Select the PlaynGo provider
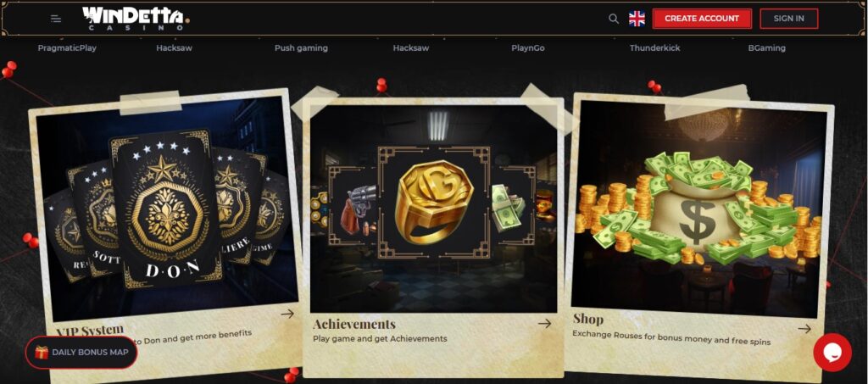This screenshot has width=868, height=384. click(528, 48)
